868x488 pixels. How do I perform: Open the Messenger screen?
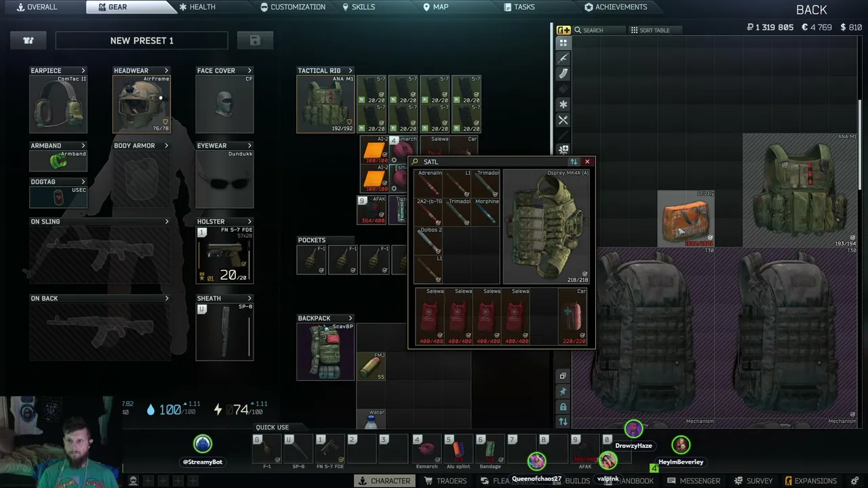click(694, 481)
